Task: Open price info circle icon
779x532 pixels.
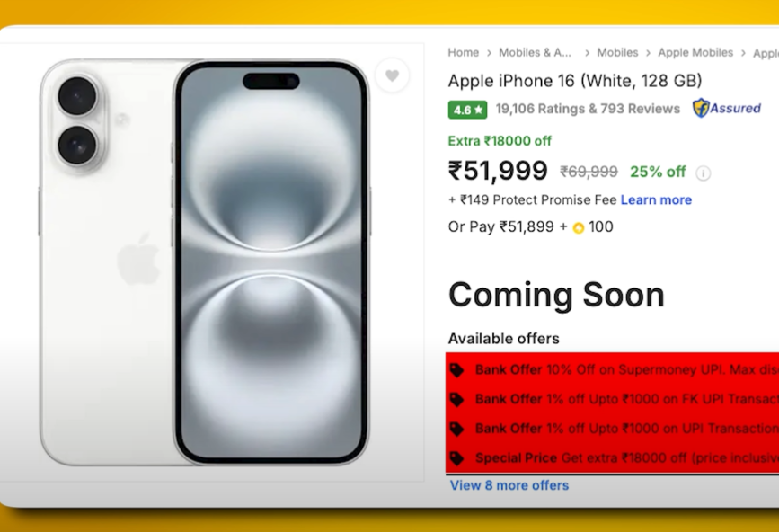Action: 703,173
